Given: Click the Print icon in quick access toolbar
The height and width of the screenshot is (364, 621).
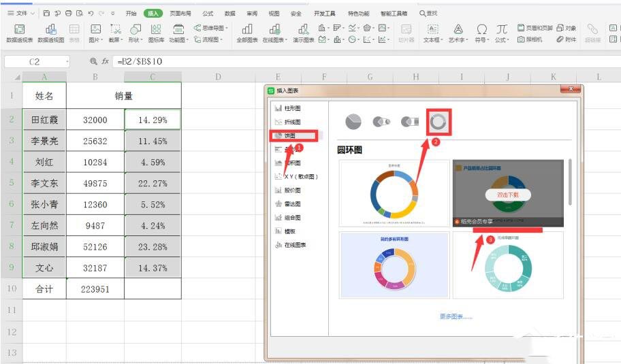Looking at the screenshot, I should pyautogui.click(x=69, y=13).
